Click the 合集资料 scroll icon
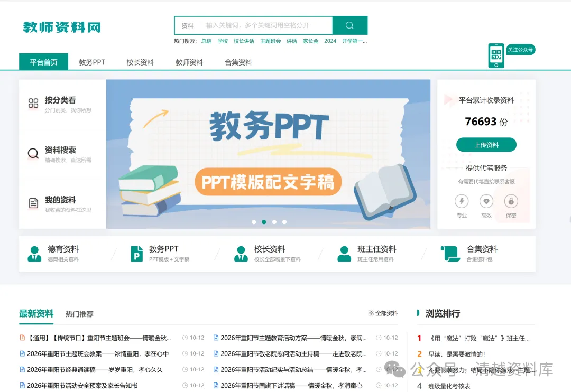This screenshot has height=392, width=571. tap(450, 254)
